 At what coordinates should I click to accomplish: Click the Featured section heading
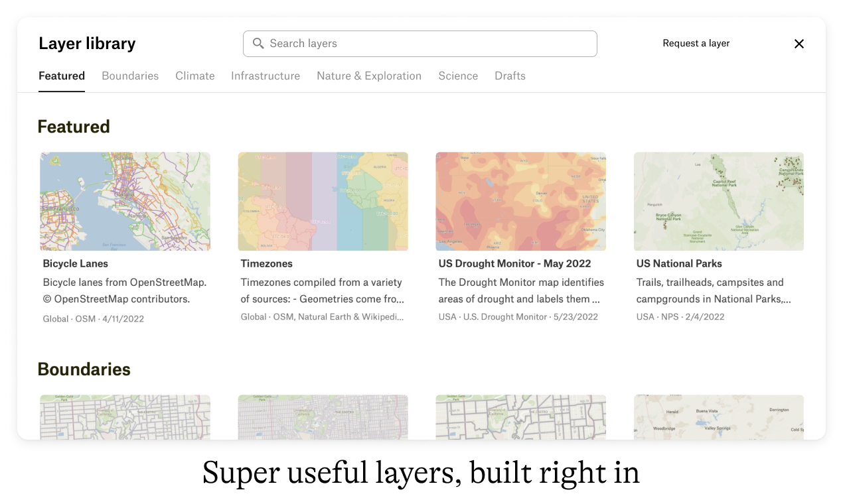(x=74, y=127)
